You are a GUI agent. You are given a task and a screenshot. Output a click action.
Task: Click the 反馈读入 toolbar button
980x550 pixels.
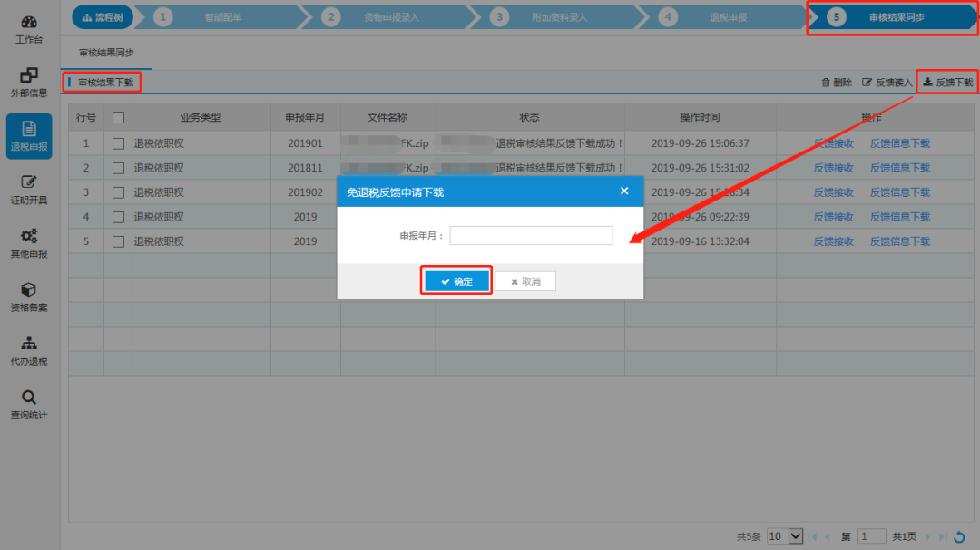887,82
